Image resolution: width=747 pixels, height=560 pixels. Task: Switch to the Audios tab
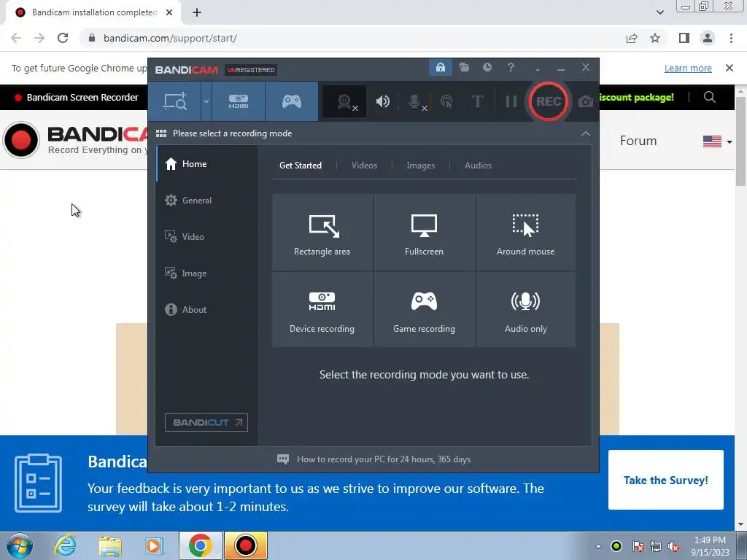pos(478,166)
